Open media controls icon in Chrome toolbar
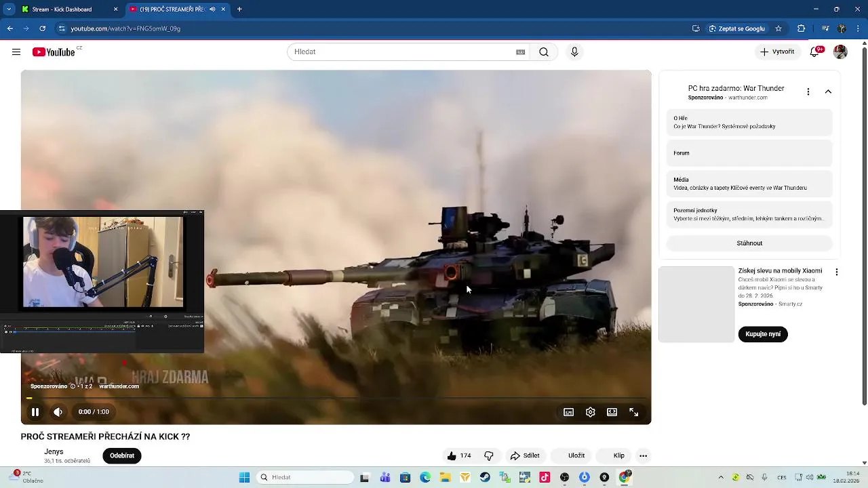868x488 pixels. [825, 28]
